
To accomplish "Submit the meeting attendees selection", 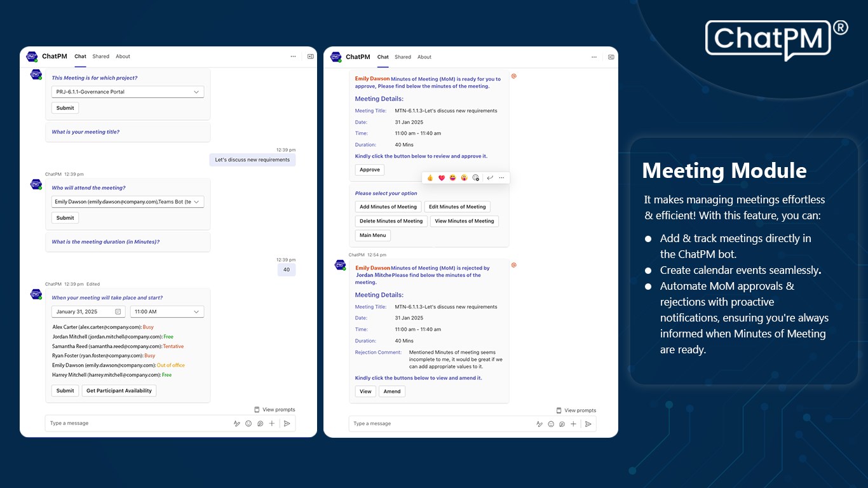I will point(65,218).
